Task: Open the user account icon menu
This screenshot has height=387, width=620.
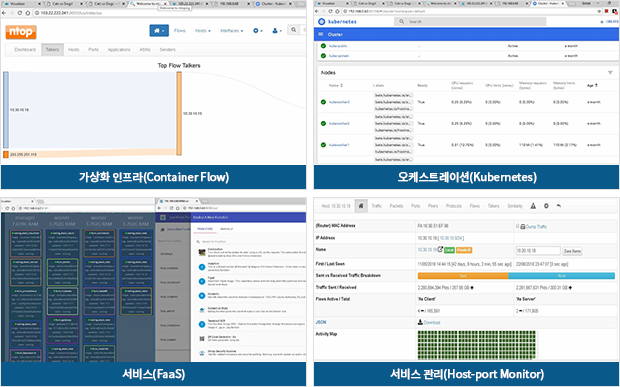Action: click(277, 31)
